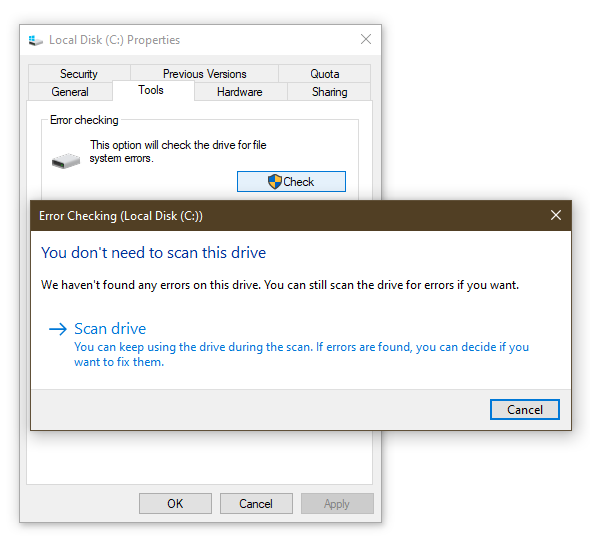This screenshot has height=545, width=590.
Task: Click the Scan drive link
Action: tap(110, 329)
